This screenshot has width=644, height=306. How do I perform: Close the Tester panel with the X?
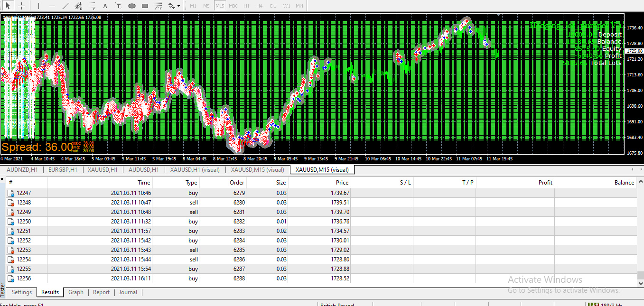click(x=2, y=179)
